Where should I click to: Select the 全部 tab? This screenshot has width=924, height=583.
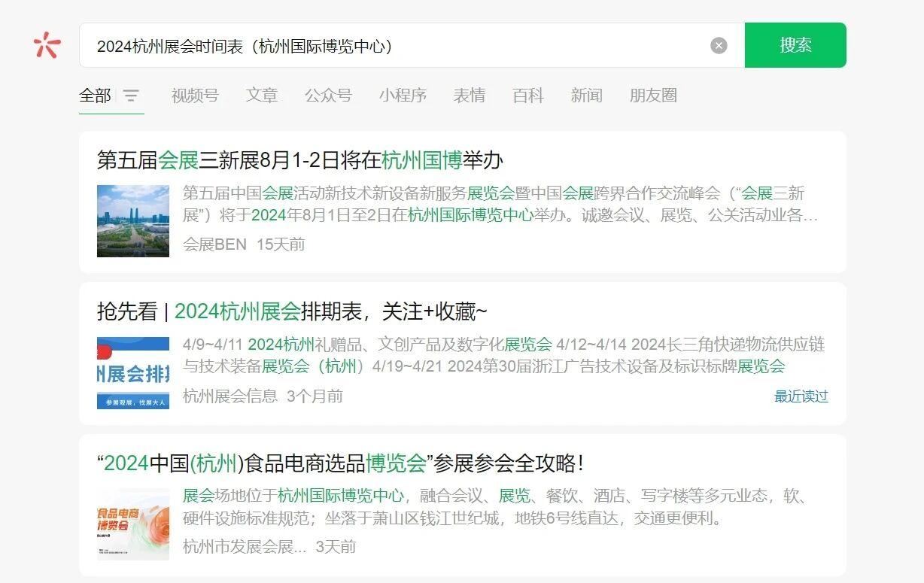click(x=95, y=96)
